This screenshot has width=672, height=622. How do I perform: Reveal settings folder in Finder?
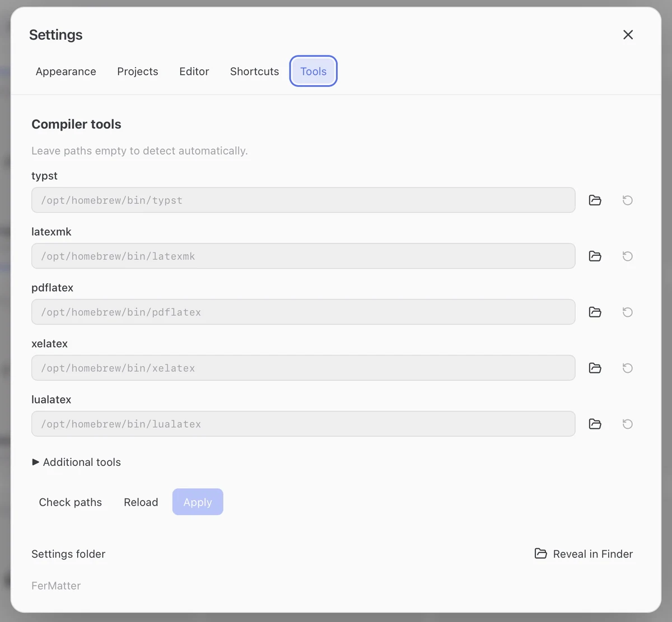[584, 554]
